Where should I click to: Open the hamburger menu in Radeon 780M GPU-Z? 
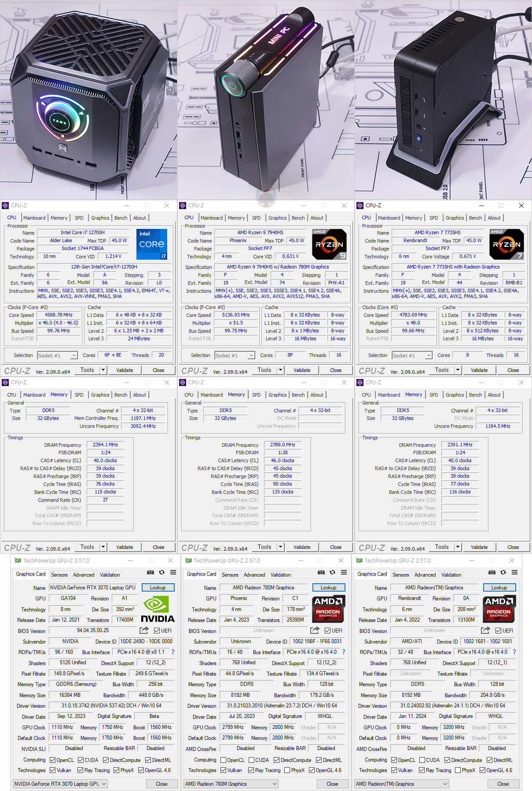(x=344, y=573)
